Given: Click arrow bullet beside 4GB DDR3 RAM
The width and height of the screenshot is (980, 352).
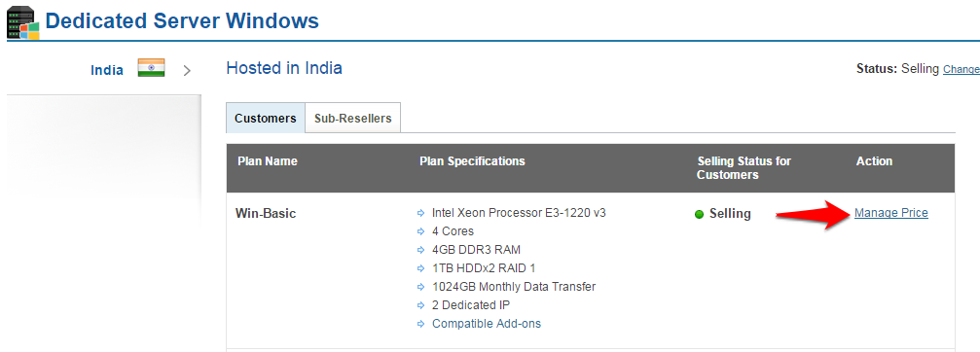Looking at the screenshot, I should click(x=420, y=250).
